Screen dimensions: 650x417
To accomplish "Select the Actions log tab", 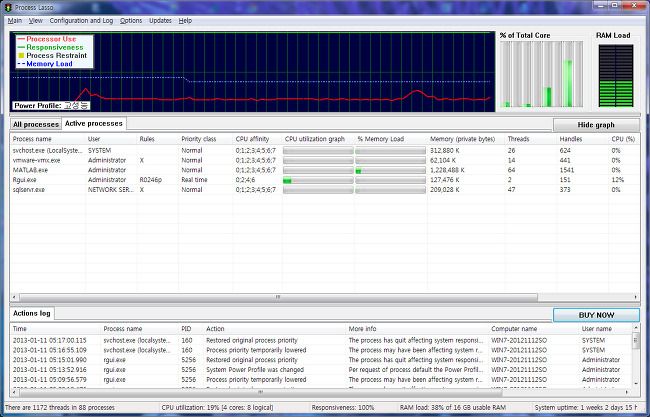I will [x=32, y=313].
